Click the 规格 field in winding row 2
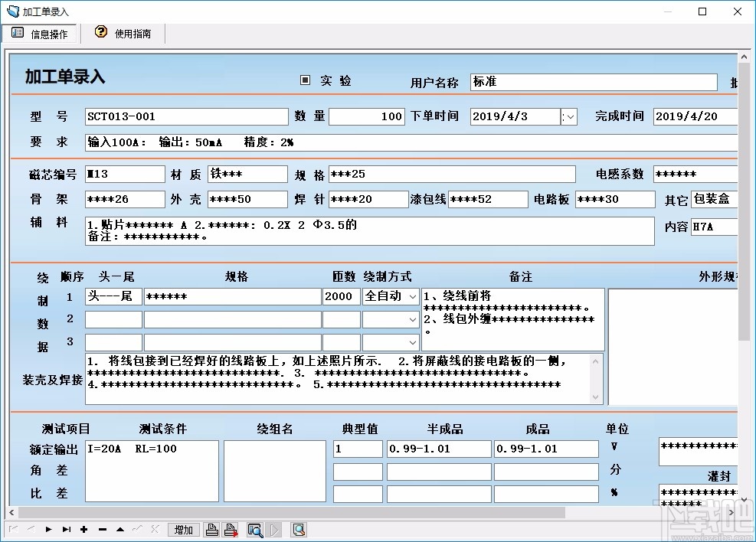This screenshot has height=542, width=756. (x=232, y=319)
